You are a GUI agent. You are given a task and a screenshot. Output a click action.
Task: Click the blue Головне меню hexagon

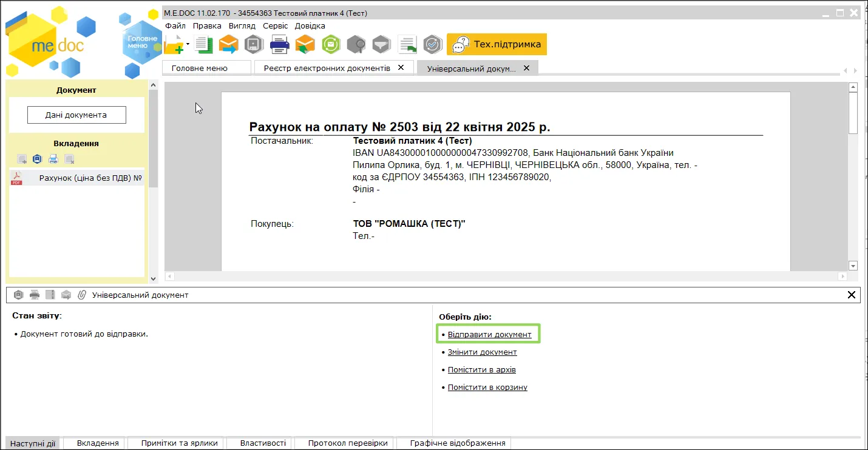(142, 41)
